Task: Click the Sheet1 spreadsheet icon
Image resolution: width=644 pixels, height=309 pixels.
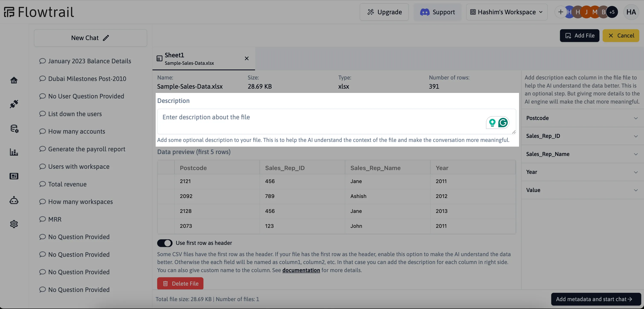Action: tap(159, 58)
